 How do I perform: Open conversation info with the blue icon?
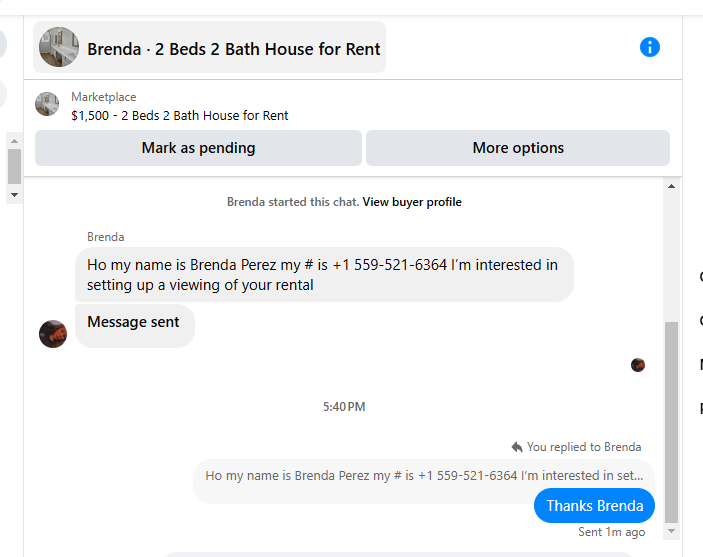650,47
